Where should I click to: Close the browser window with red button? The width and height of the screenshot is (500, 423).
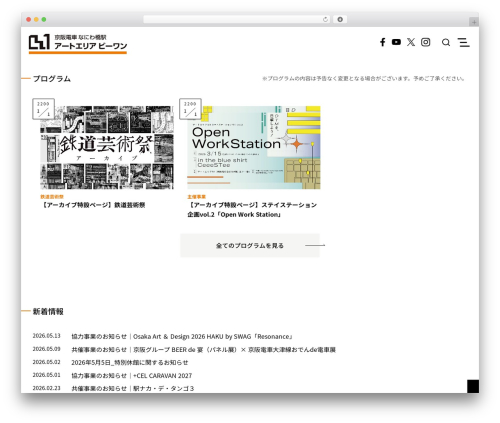[x=29, y=19]
